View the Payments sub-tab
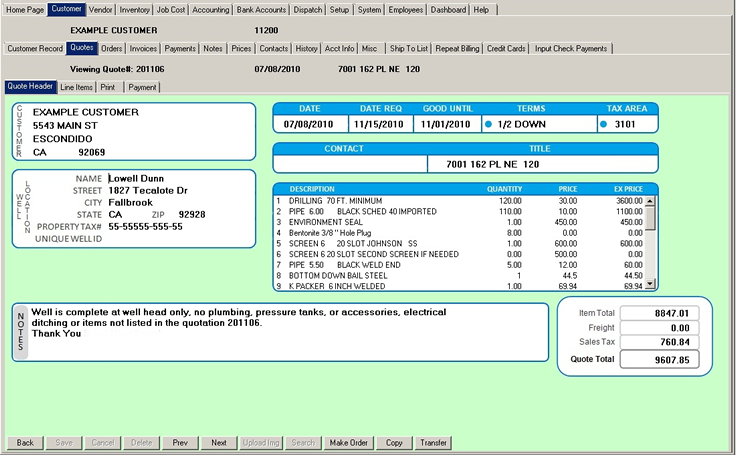The height and width of the screenshot is (455, 736). pyautogui.click(x=180, y=48)
